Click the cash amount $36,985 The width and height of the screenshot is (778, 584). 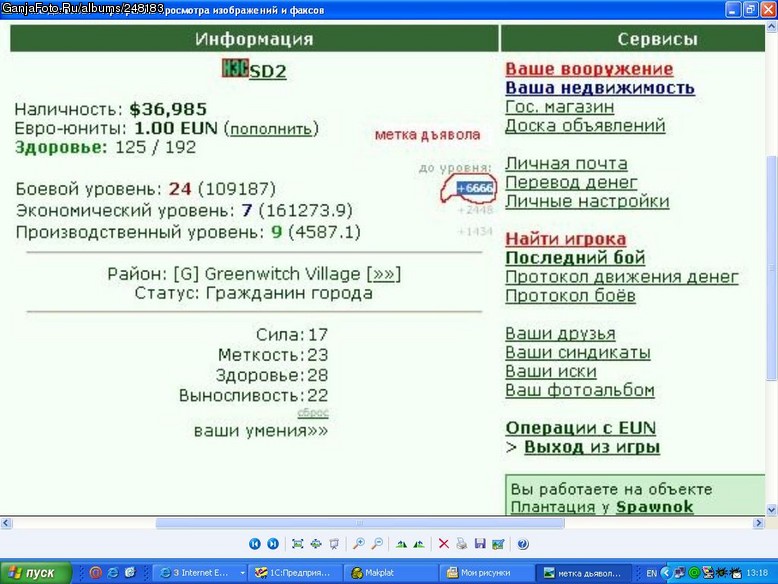click(168, 109)
